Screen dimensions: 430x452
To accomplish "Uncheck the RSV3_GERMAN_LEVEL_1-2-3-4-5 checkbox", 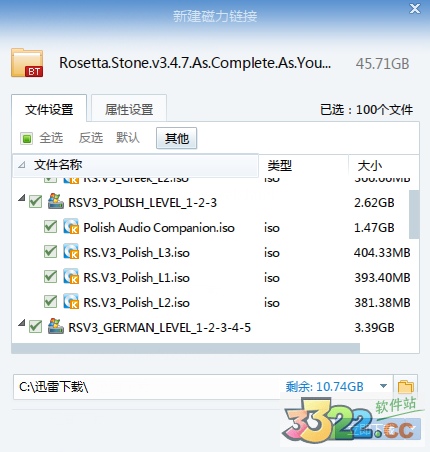I will tap(35, 327).
